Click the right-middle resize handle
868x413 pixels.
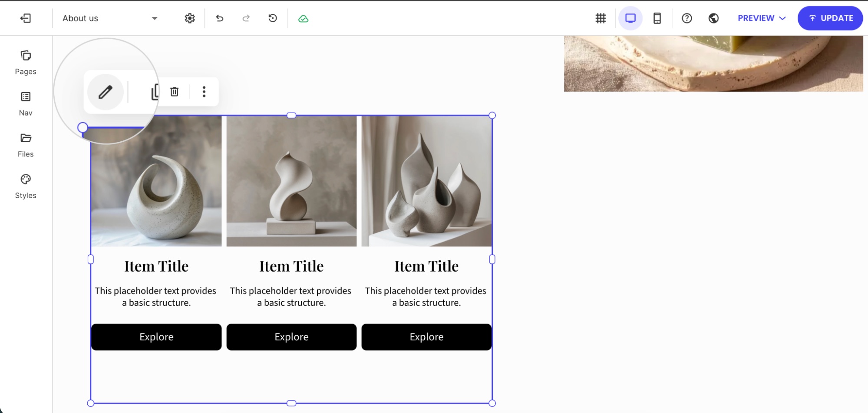coord(492,260)
